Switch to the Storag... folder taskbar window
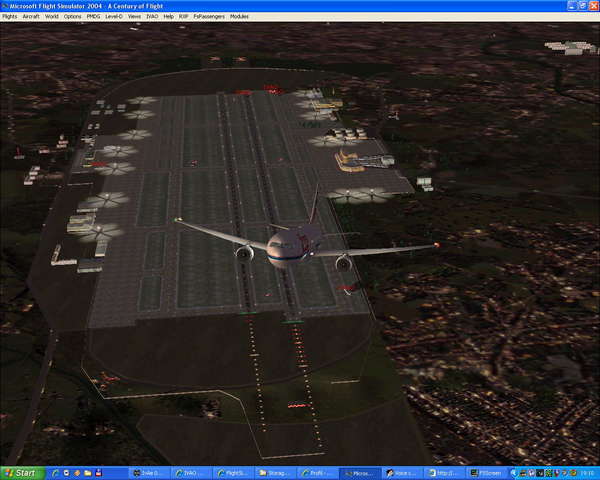 tap(274, 473)
